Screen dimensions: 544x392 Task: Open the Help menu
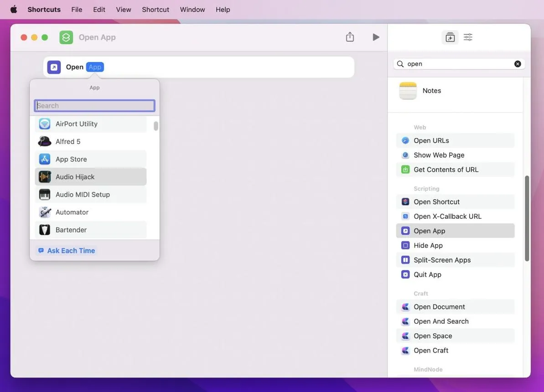point(223,10)
